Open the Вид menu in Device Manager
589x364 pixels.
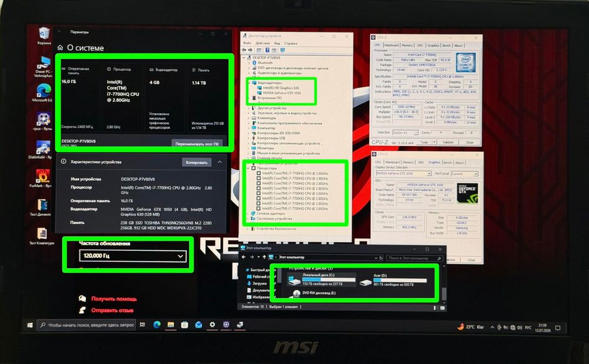pyautogui.click(x=277, y=43)
